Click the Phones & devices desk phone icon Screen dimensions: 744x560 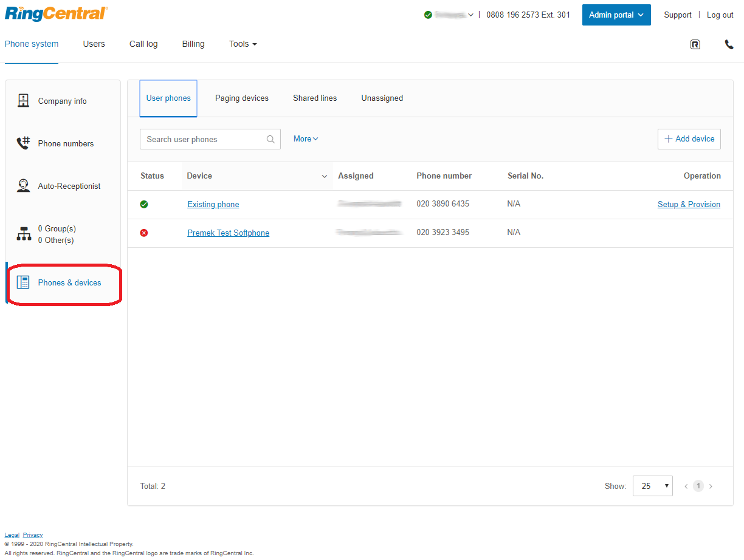click(23, 282)
